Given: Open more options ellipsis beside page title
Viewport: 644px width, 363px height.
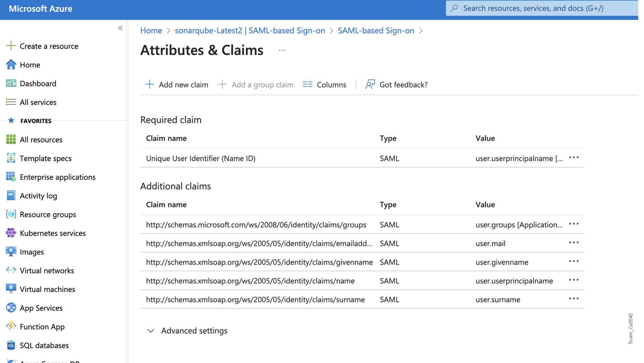Looking at the screenshot, I should pyautogui.click(x=282, y=50).
